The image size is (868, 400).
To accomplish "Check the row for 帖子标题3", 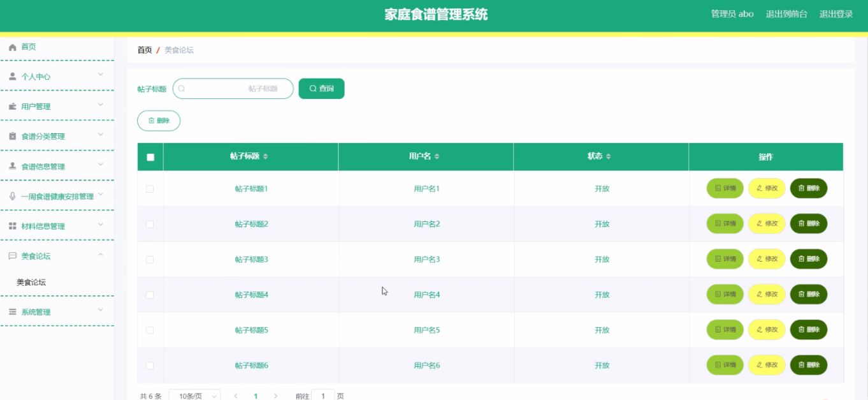I will (x=150, y=260).
